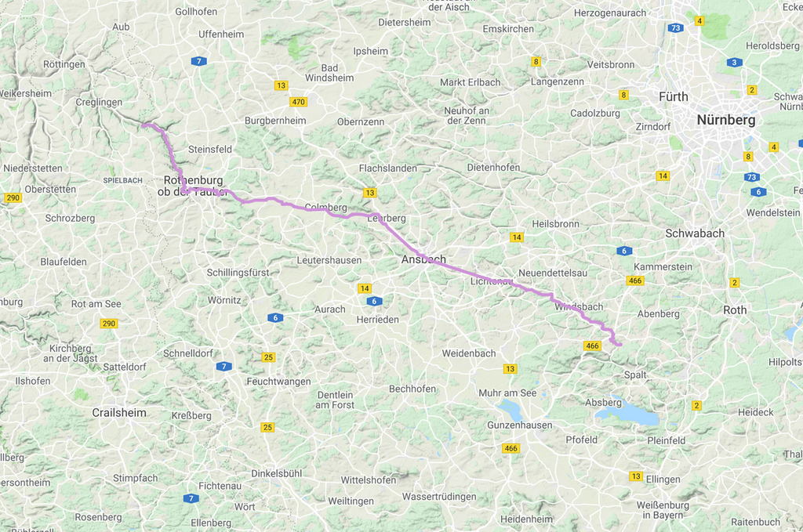The height and width of the screenshot is (532, 803).
Task: Click the yellow 2 shield near Pleinfeld
Action: (696, 406)
